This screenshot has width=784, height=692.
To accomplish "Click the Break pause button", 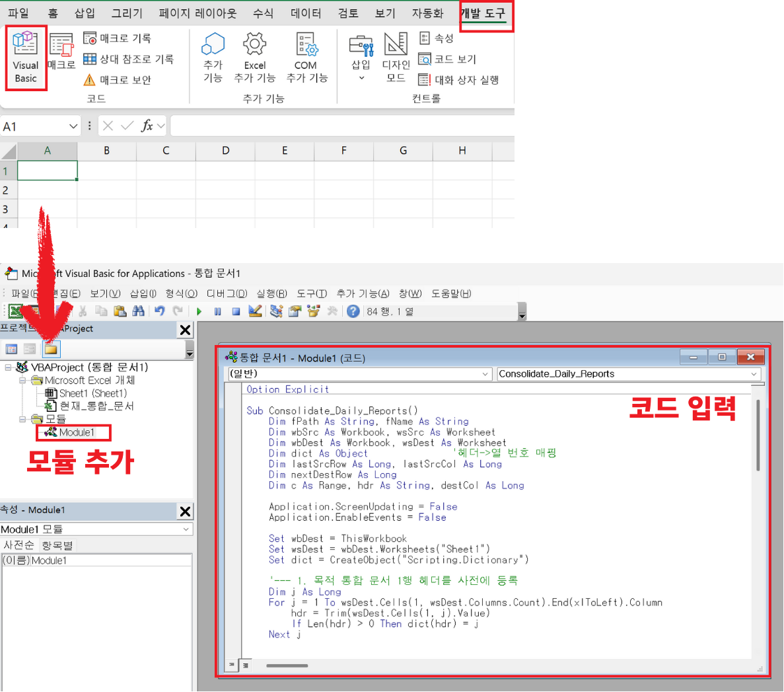I will click(217, 312).
